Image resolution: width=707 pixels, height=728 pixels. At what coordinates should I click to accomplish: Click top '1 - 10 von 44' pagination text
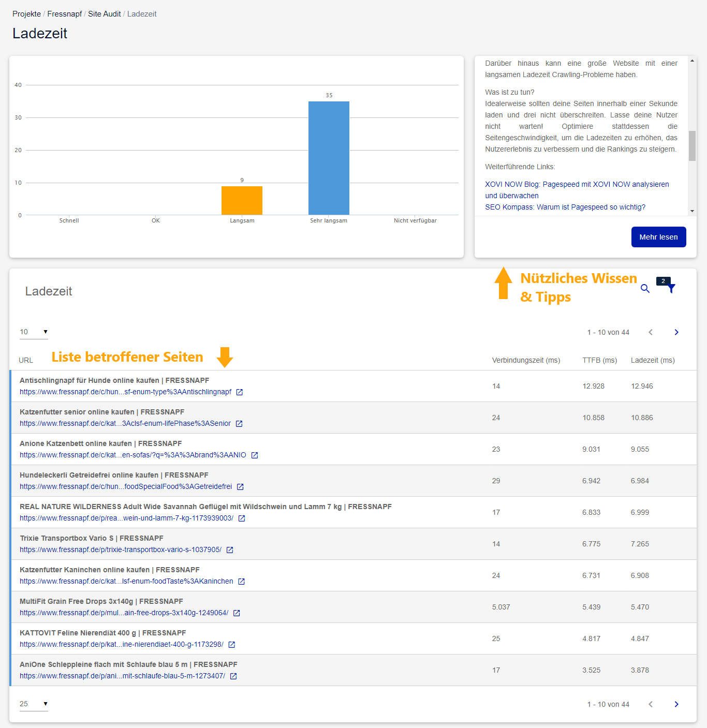pos(608,332)
